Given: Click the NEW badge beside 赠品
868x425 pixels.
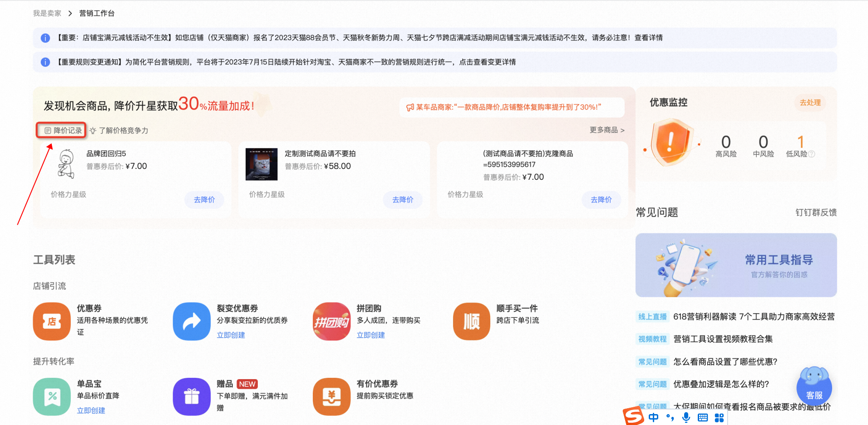Looking at the screenshot, I should click(x=247, y=384).
